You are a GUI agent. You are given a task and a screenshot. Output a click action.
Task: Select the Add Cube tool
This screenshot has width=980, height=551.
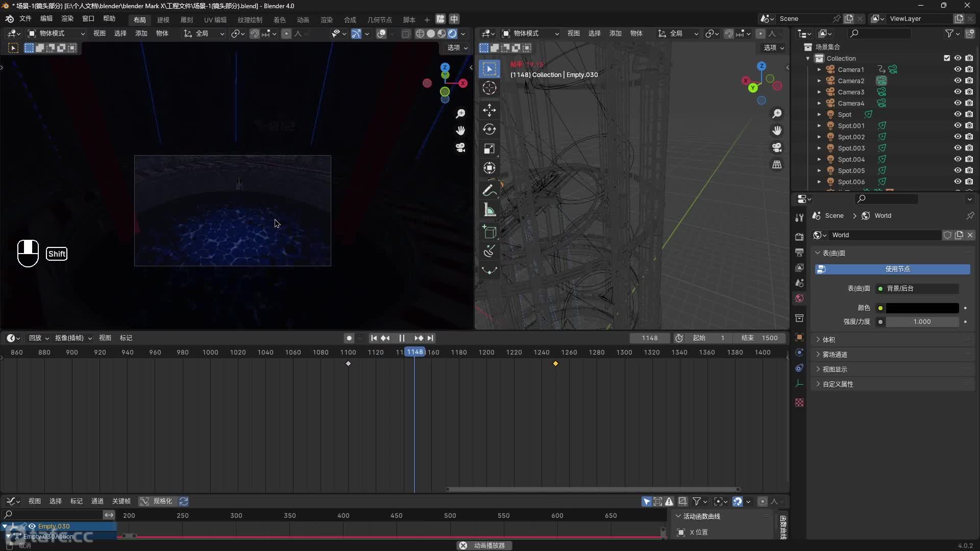coord(489,232)
